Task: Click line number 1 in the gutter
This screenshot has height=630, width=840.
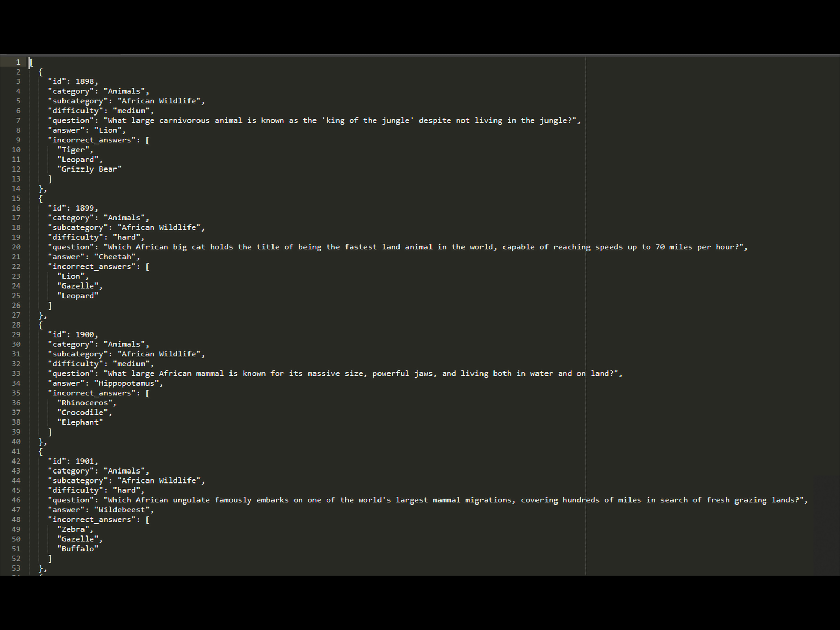Action: click(18, 62)
